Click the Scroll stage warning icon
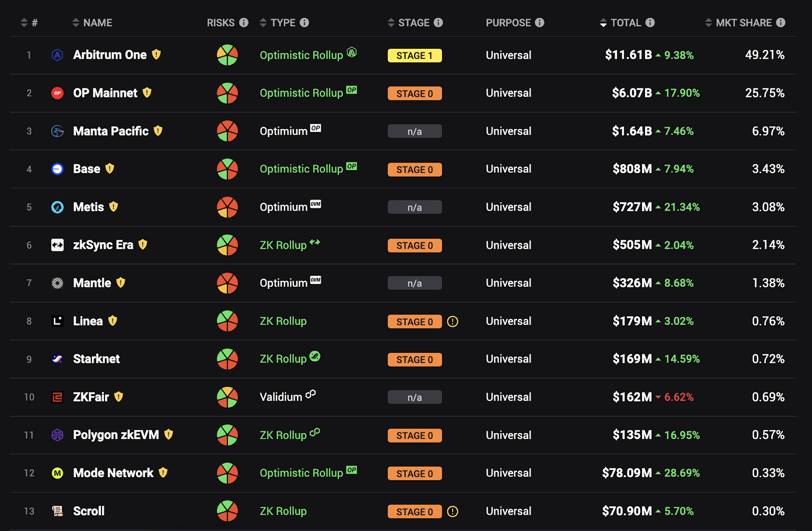The height and width of the screenshot is (531, 812). point(453,512)
